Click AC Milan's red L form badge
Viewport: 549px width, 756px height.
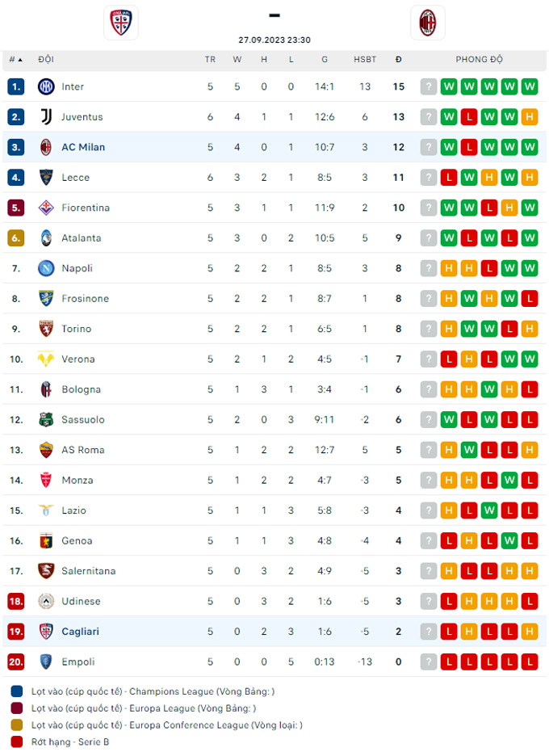(469, 147)
